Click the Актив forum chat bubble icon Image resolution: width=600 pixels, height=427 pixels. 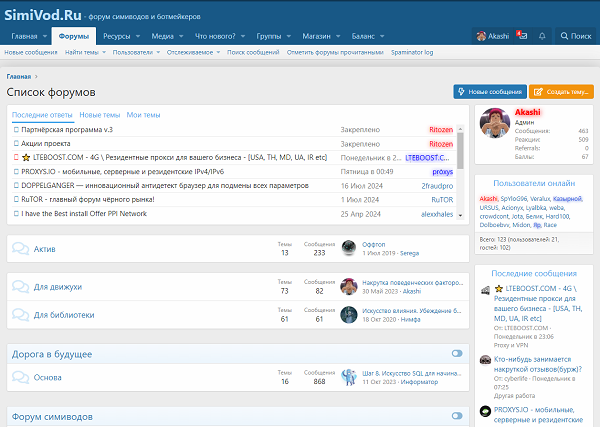(19, 248)
